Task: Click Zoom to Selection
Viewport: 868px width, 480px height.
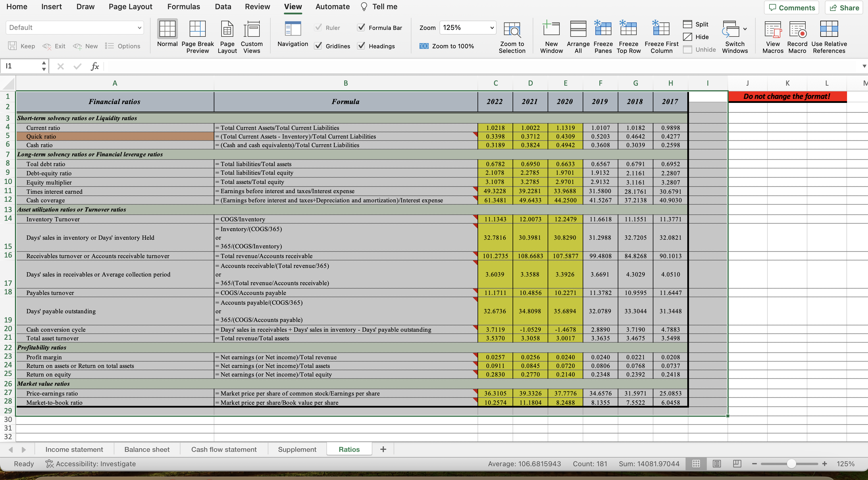Action: coord(512,37)
